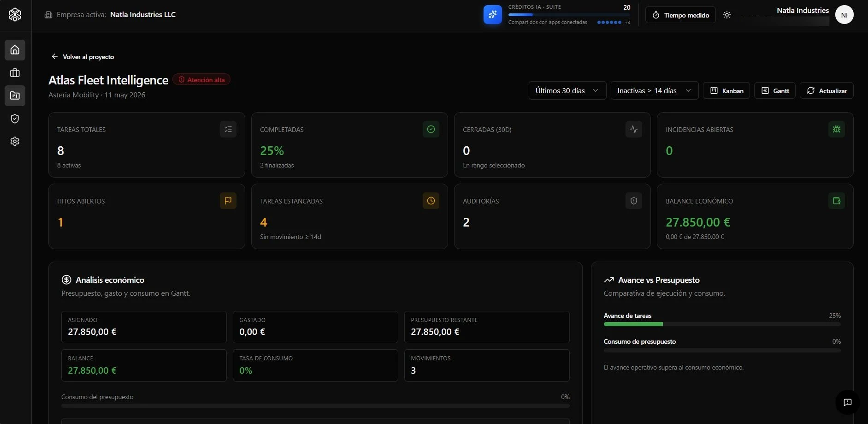This screenshot has width=868, height=424.
Task: Click the Asignado 27.850,00 € box
Action: click(144, 327)
